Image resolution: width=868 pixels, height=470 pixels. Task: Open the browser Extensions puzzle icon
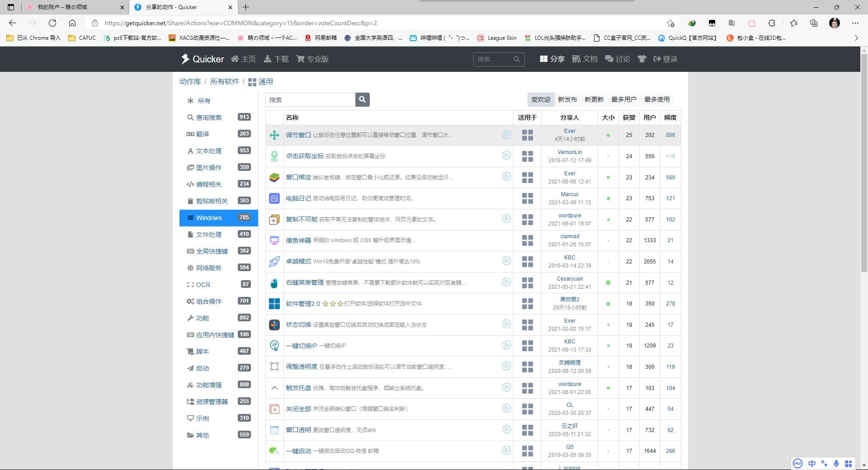[772, 23]
